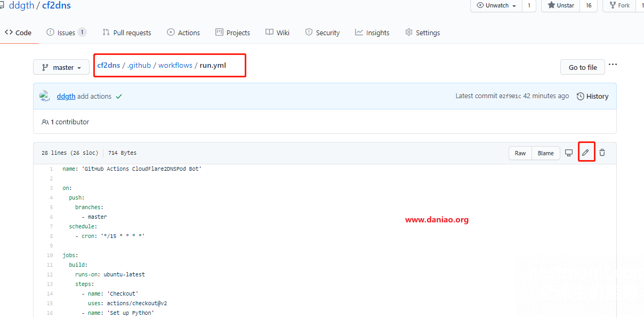Click the '- master' code line
Screen dimensions: 644x318
tap(94, 217)
